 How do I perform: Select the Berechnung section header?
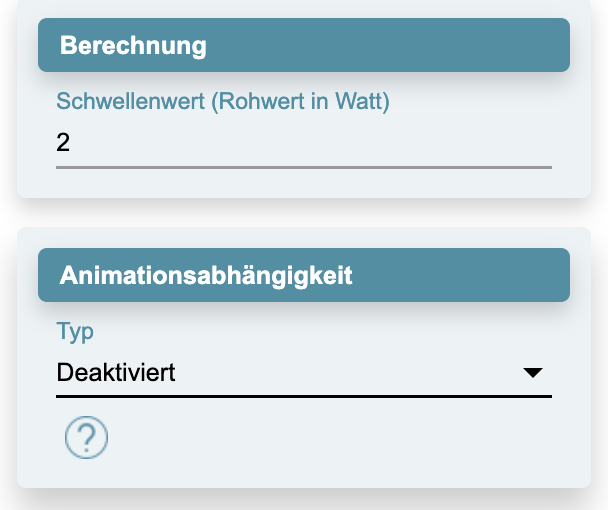click(303, 45)
